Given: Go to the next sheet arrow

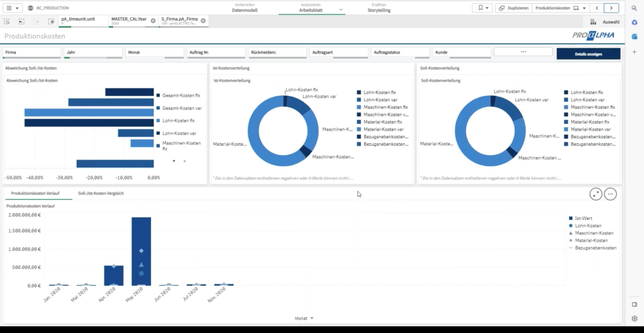Looking at the screenshot, I should point(611,8).
